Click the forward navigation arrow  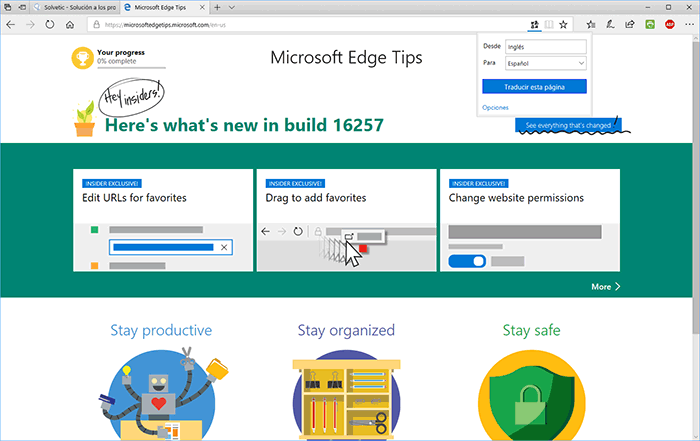(x=30, y=25)
